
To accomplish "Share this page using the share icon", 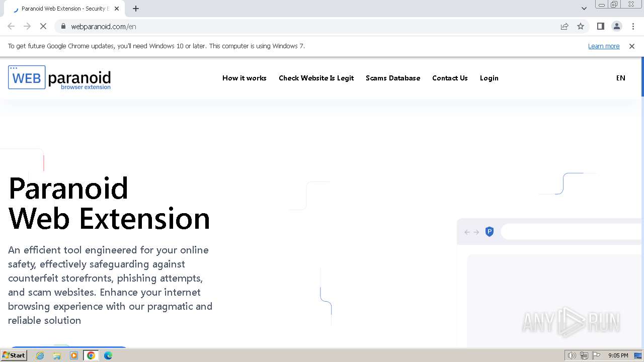I will (565, 26).
